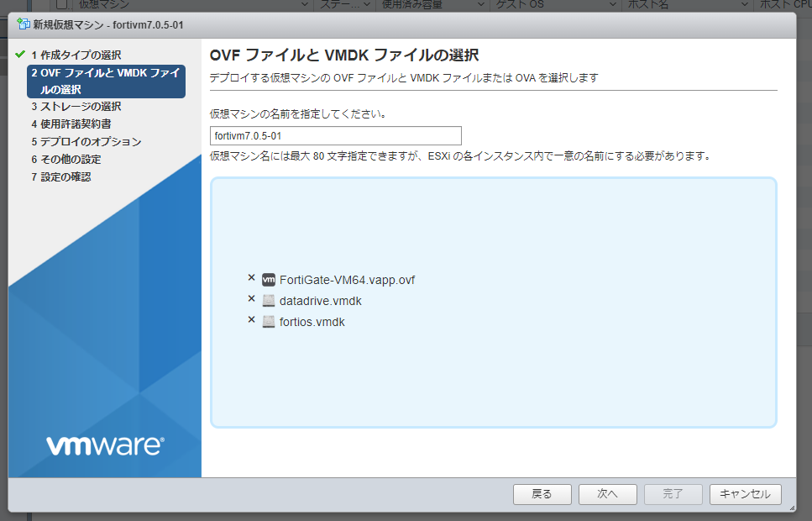Click the disk icon beside fortios.vmdk
The image size is (812, 521).
268,321
